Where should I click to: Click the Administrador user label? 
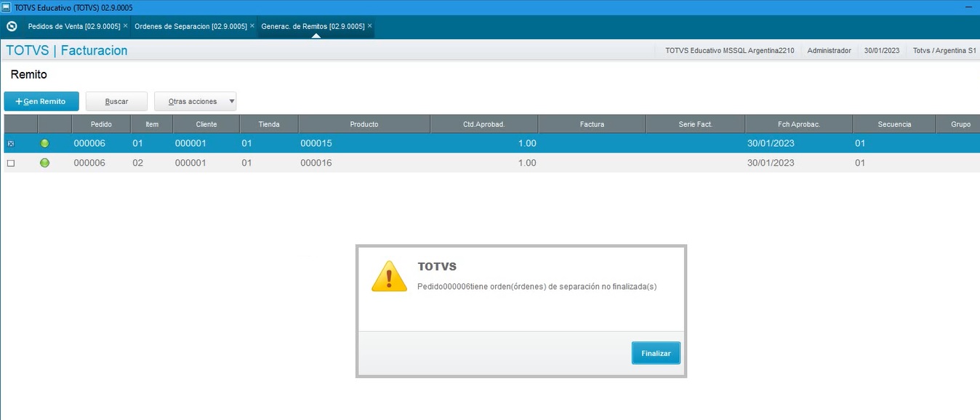829,51
